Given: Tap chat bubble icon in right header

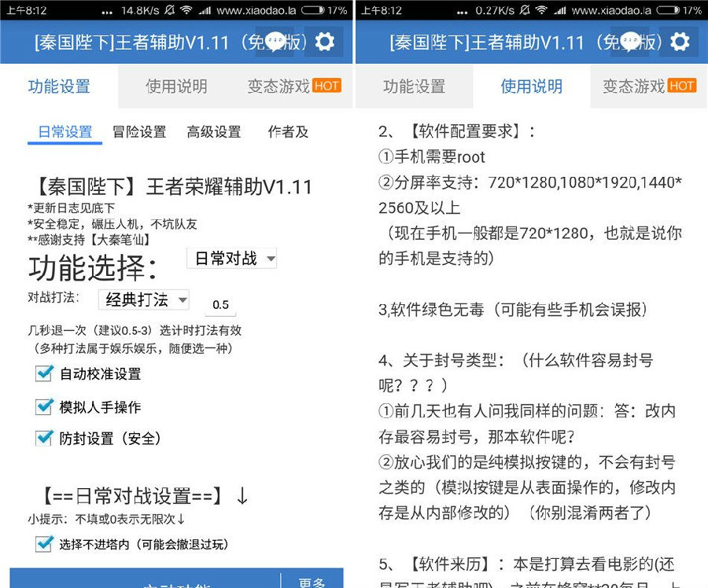Looking at the screenshot, I should (630, 42).
